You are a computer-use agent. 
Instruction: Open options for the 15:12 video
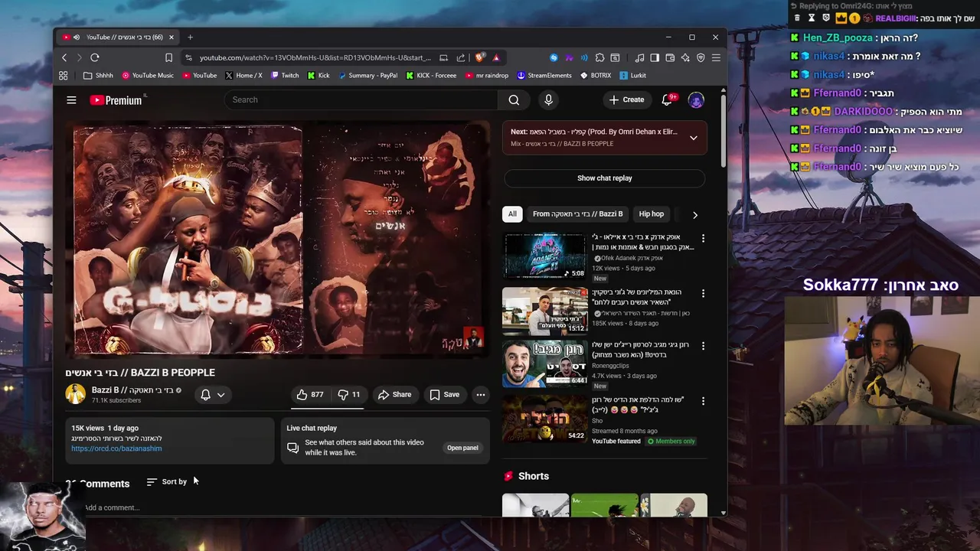(703, 294)
